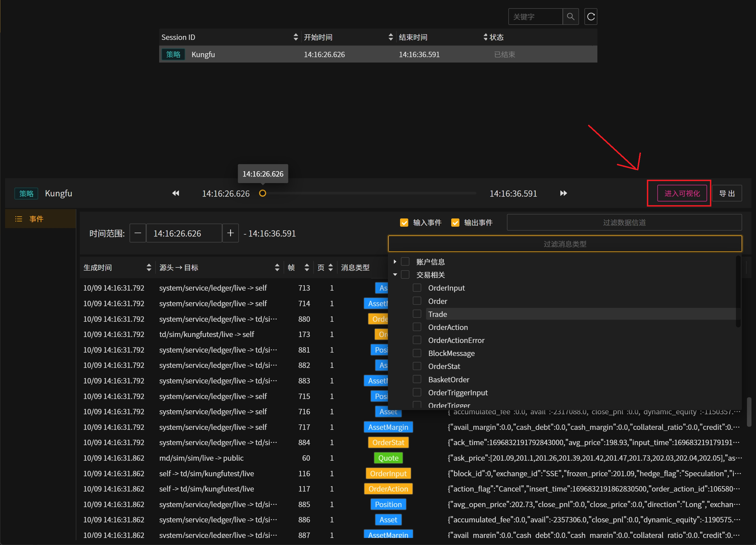Click the refresh session list icon
The width and height of the screenshot is (756, 545).
pos(591,17)
